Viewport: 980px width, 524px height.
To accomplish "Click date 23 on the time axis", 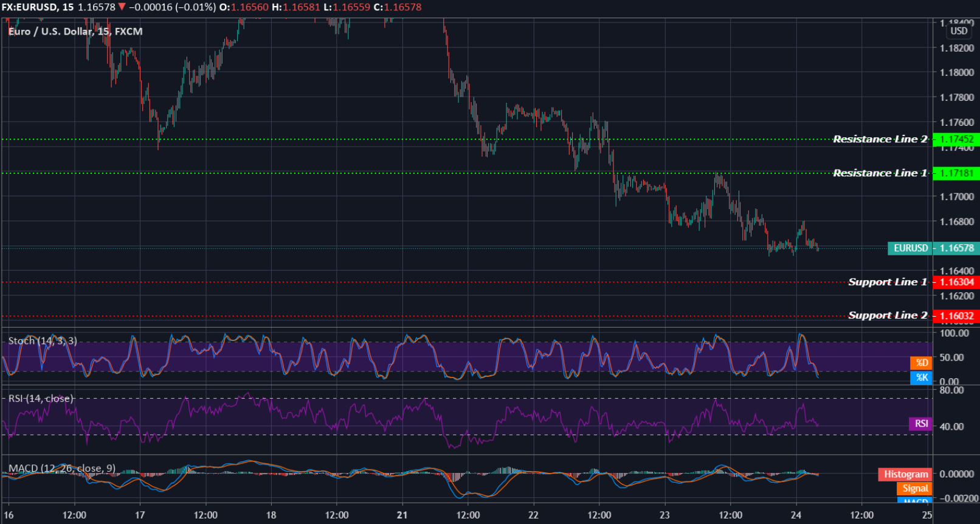I will pos(664,515).
